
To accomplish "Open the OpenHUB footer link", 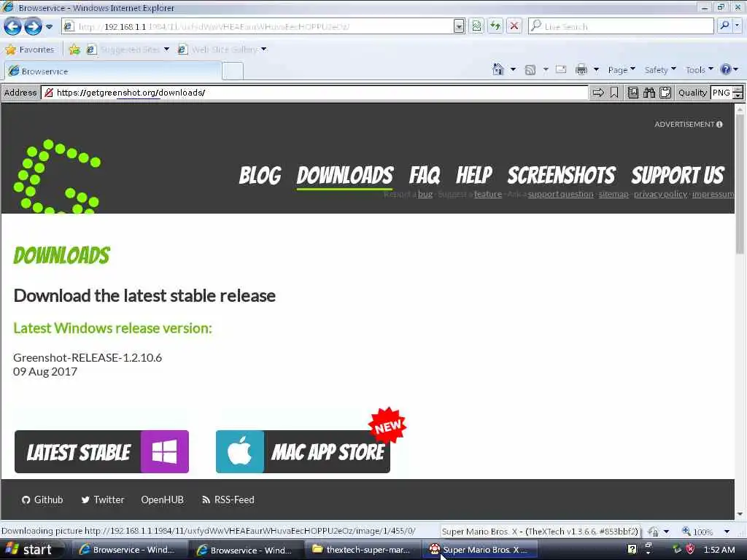I will coord(162,499).
